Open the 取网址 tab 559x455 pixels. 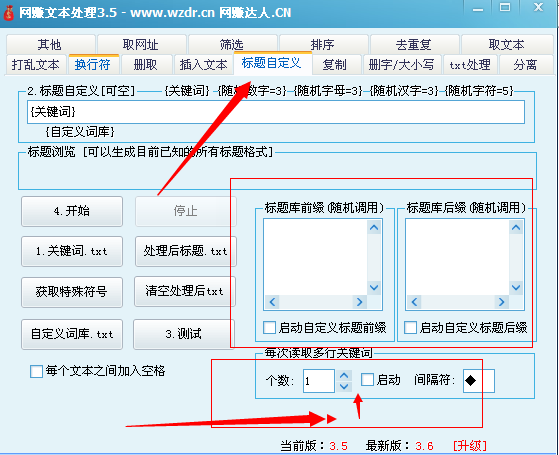point(141,45)
